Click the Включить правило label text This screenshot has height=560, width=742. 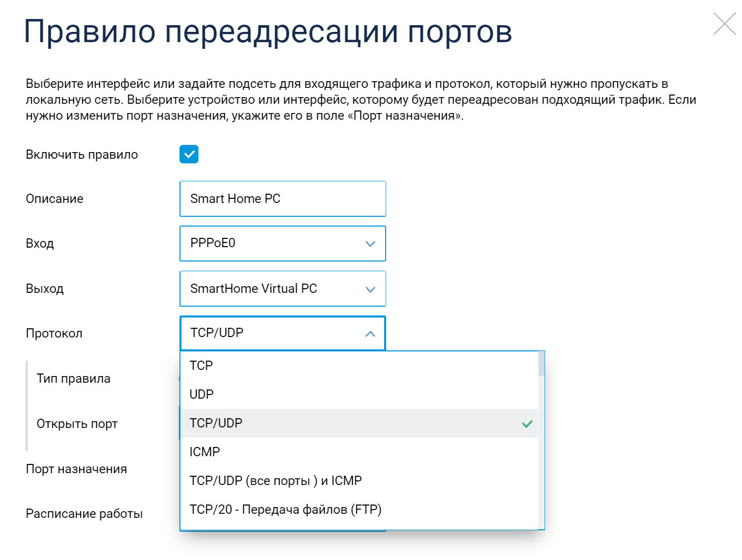(x=82, y=155)
